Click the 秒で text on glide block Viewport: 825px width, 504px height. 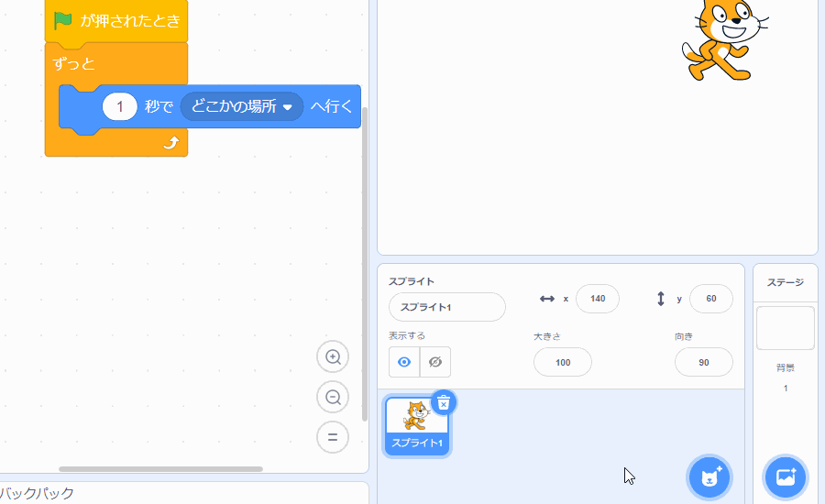tap(159, 106)
